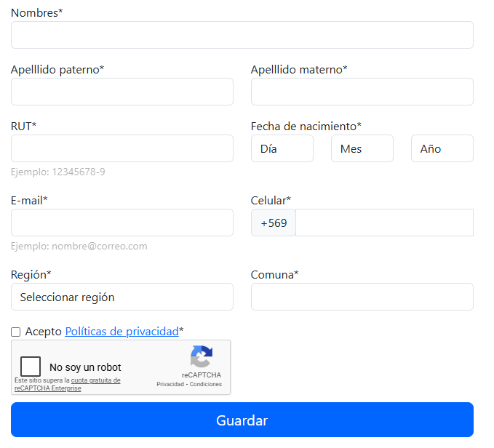
Task: Open the Mes birth date dropdown
Action: (362, 148)
